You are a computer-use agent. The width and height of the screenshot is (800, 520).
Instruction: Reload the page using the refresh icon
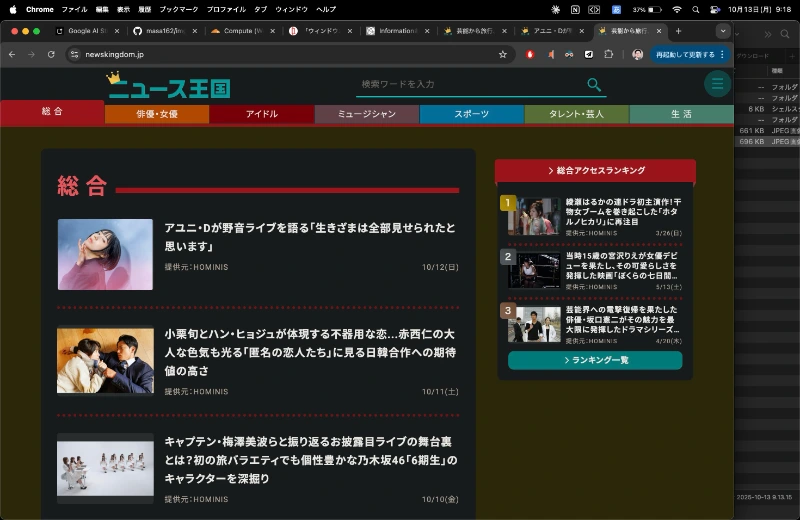[x=51, y=54]
